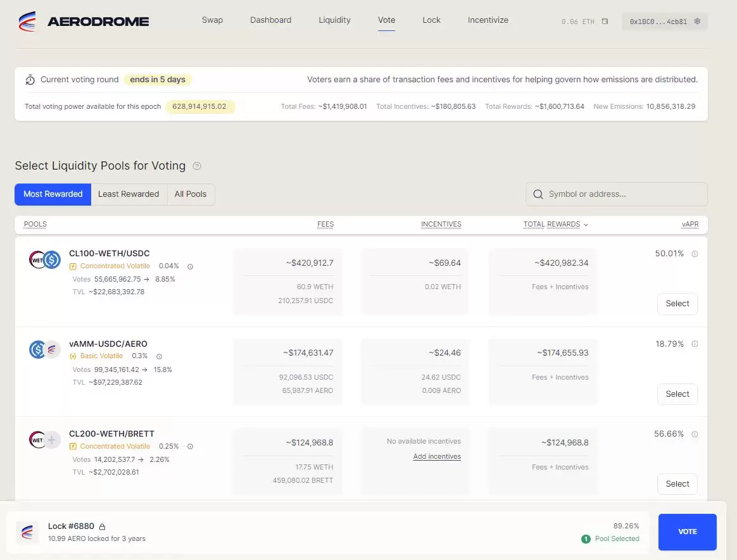Screen dimensions: 737x560
Task: Click the Aerodrome logo in the header
Action: click(27, 20)
